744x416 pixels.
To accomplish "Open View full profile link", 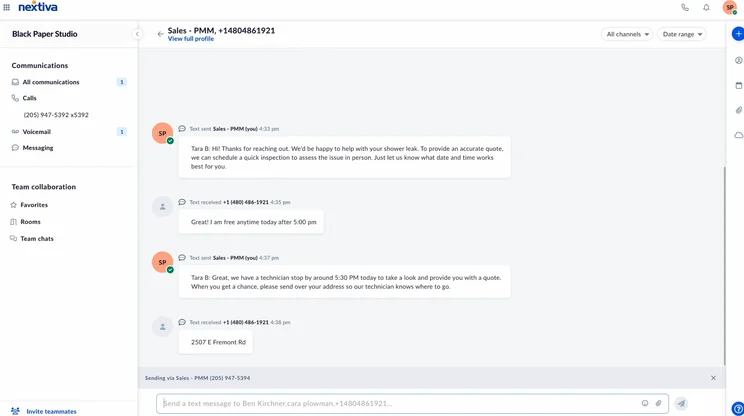I will coord(191,39).
